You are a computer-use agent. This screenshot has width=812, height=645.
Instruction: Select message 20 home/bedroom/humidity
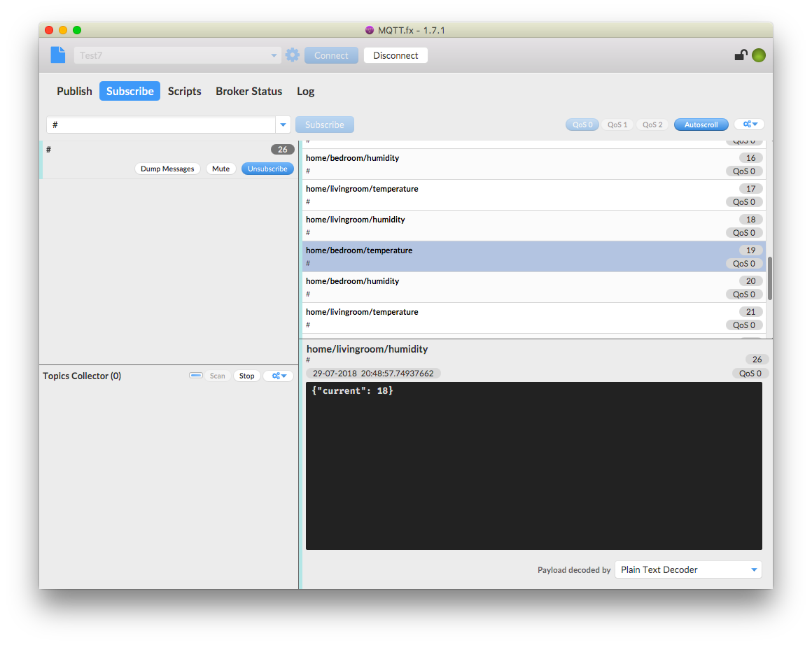(x=534, y=288)
